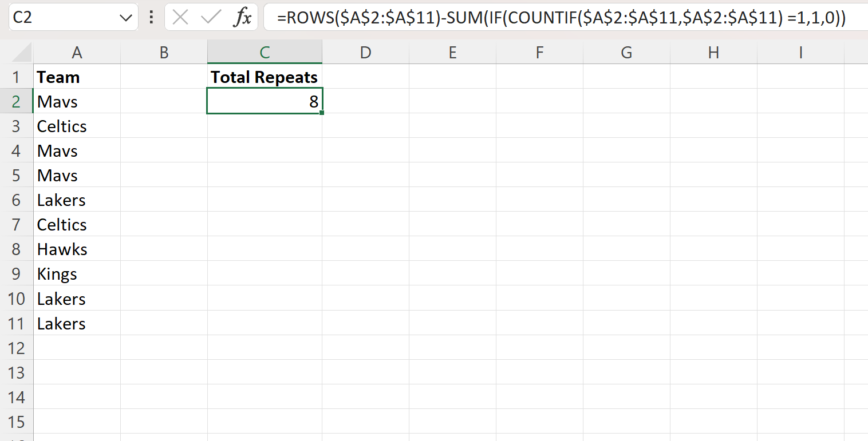
Task: Select column header A
Action: coord(77,52)
